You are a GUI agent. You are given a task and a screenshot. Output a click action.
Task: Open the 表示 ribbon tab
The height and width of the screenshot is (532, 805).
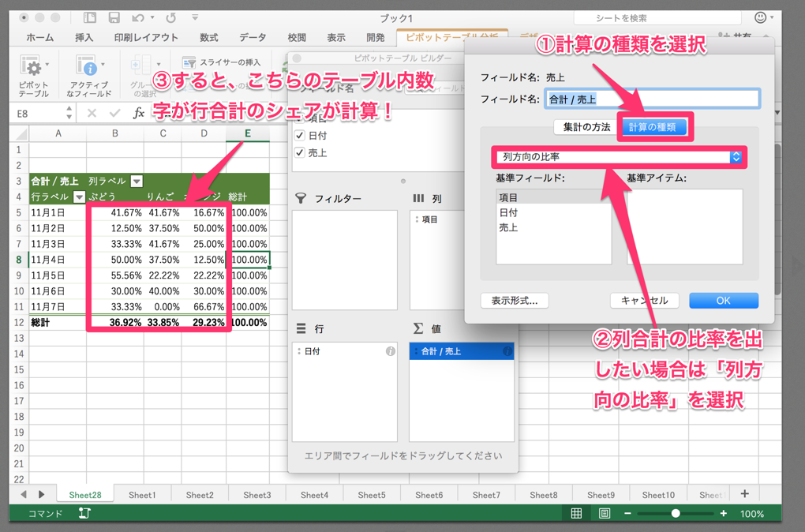click(335, 37)
